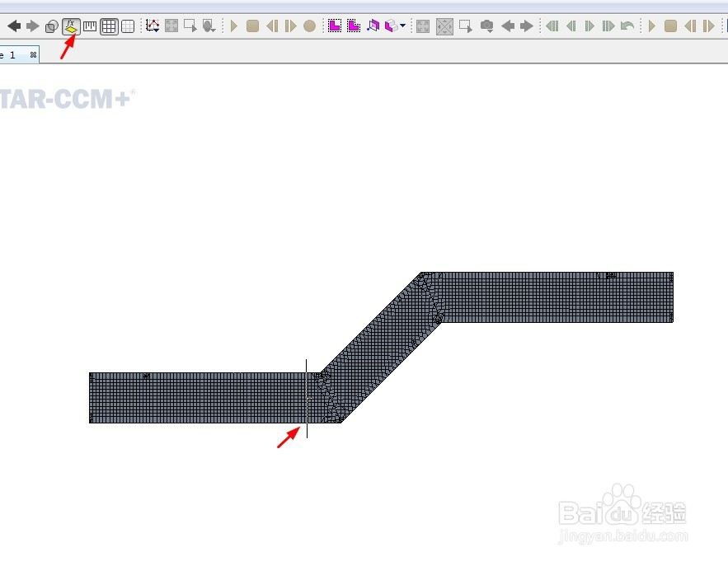The height and width of the screenshot is (561, 728).
Task: Click the diagonal middle section of the mesh
Action: pyautogui.click(x=381, y=347)
